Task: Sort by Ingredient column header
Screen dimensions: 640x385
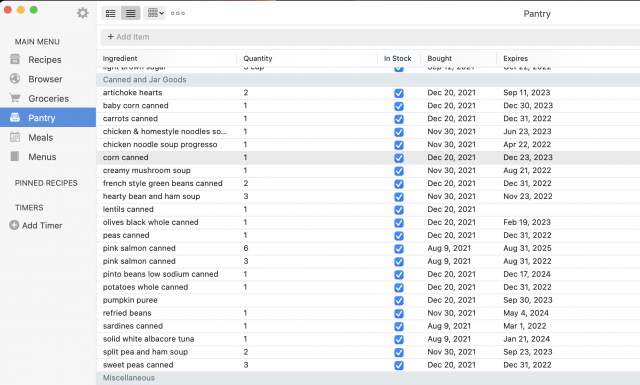Action: (x=120, y=58)
